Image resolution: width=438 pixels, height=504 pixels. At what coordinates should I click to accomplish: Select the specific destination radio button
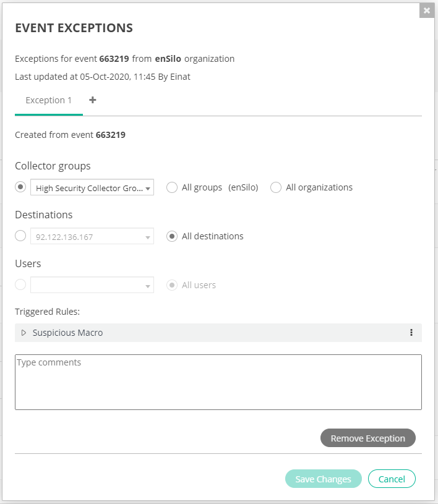click(21, 236)
